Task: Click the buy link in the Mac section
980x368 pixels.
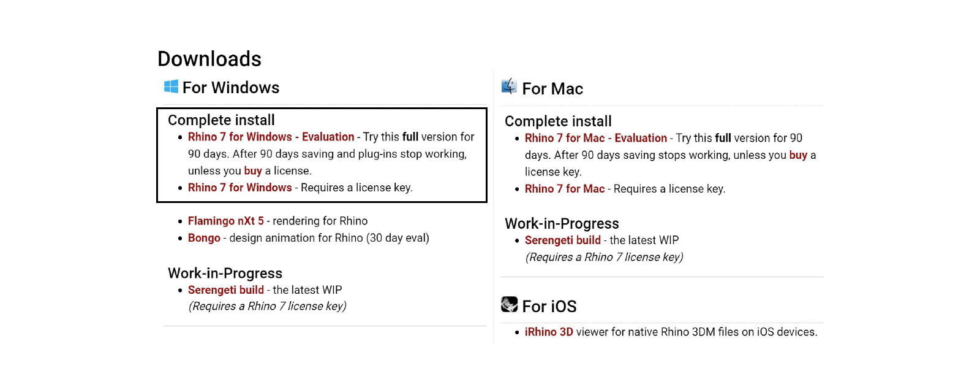Action: coord(798,155)
